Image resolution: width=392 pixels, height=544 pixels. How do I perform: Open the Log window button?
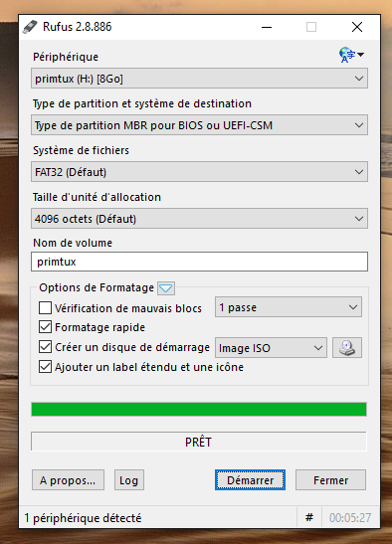129,480
